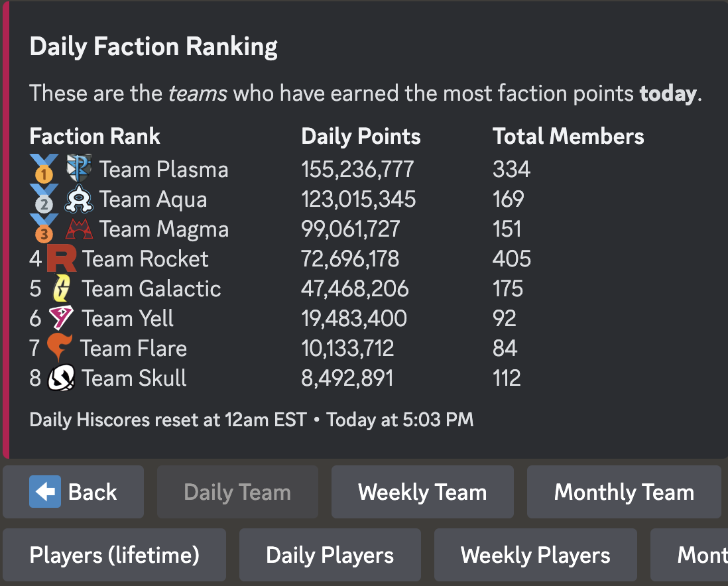Go back using the Back arrow button
Image resolution: width=728 pixels, height=586 pixels.
click(73, 492)
